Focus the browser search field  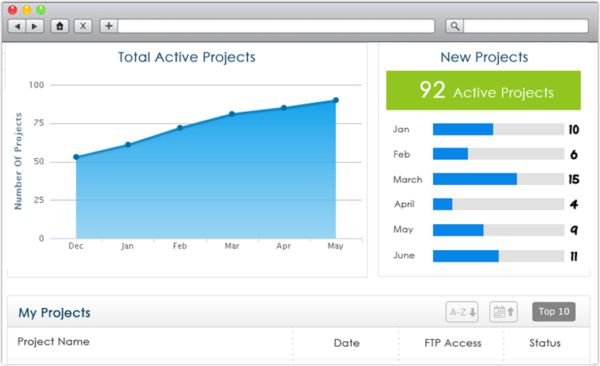(x=526, y=26)
